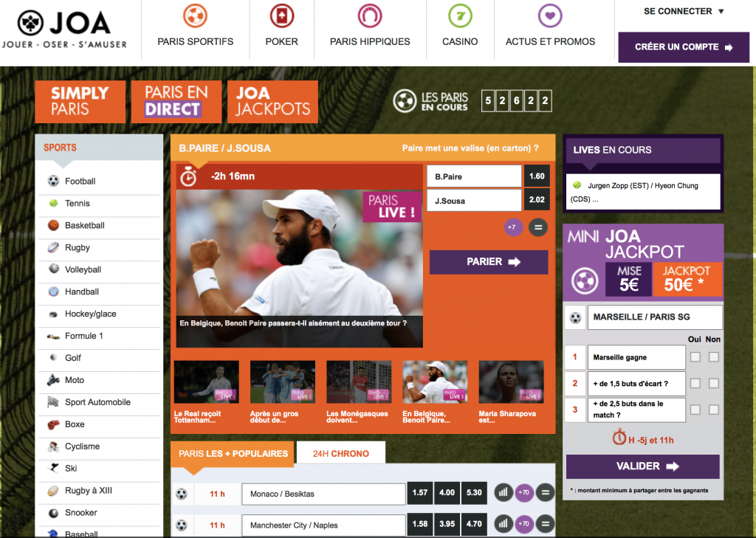The image size is (756, 538).
Task: Select the Boxe boxing glove icon
Action: point(53,424)
